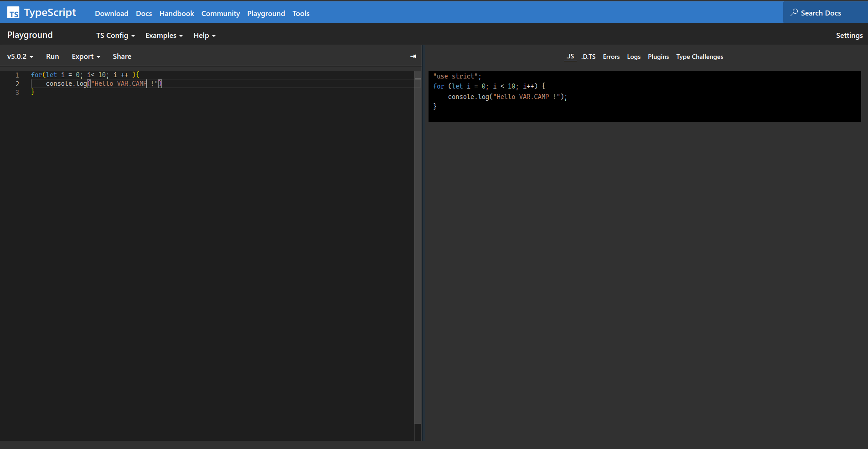This screenshot has height=449, width=868.
Task: Click the TypeScript TS logo icon
Action: 13,13
